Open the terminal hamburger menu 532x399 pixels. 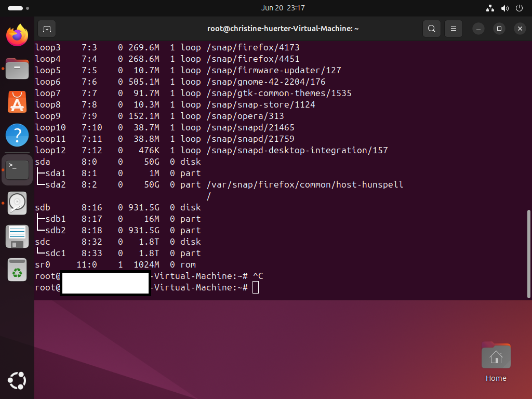tap(453, 29)
